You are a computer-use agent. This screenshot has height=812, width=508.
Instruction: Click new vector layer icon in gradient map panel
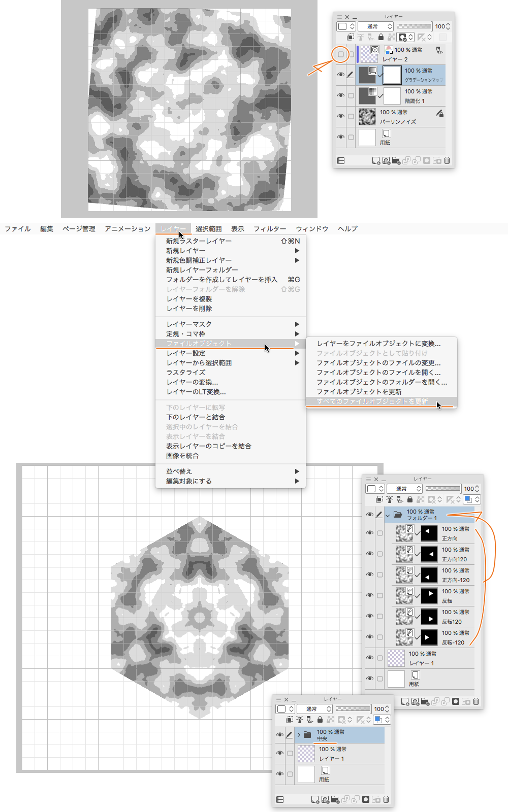tap(386, 161)
